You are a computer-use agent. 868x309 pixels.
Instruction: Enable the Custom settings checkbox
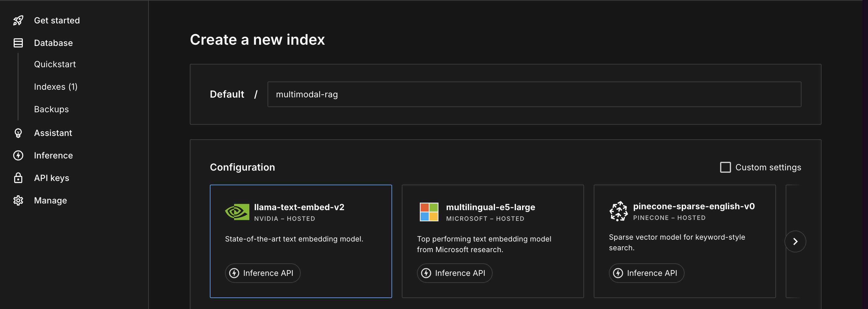tap(726, 167)
